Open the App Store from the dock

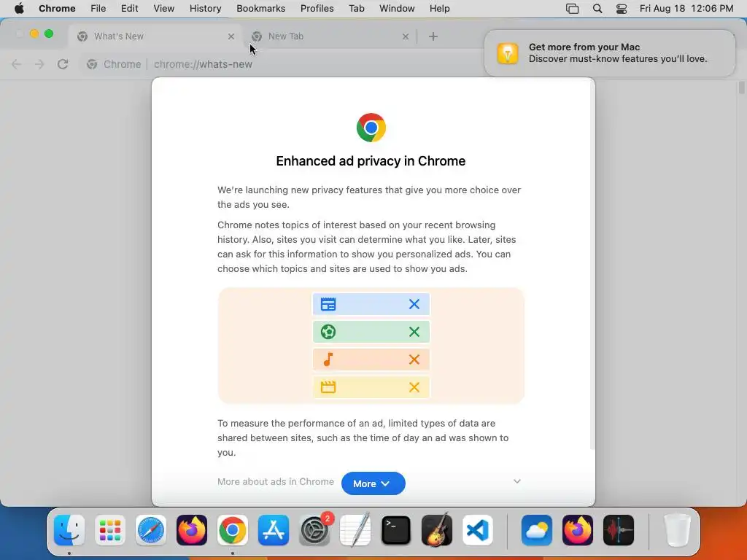[x=274, y=530]
